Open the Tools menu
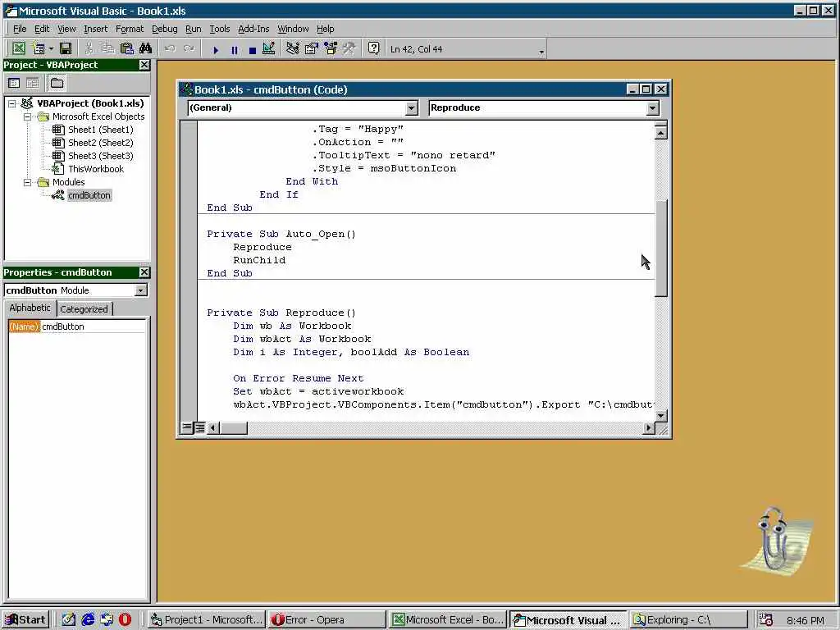This screenshot has width=840, height=630. coord(220,29)
